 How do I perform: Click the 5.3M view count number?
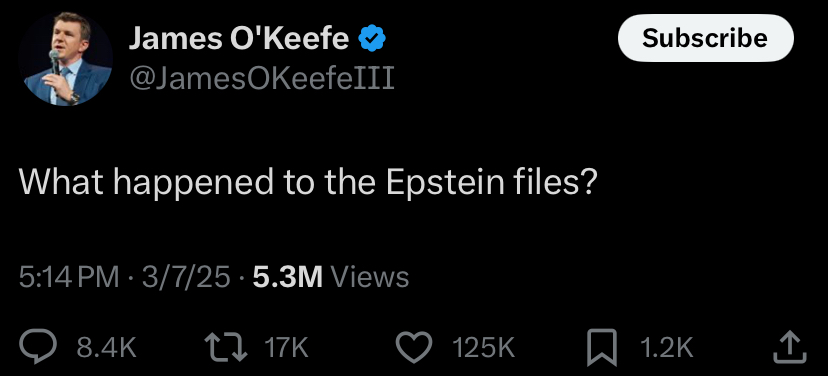click(x=288, y=277)
